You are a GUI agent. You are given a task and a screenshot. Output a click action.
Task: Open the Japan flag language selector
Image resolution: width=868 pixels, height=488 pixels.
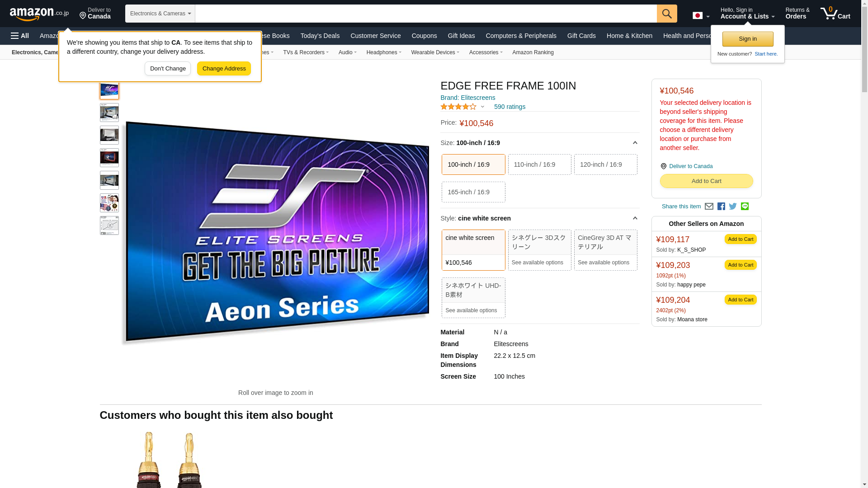click(x=701, y=16)
